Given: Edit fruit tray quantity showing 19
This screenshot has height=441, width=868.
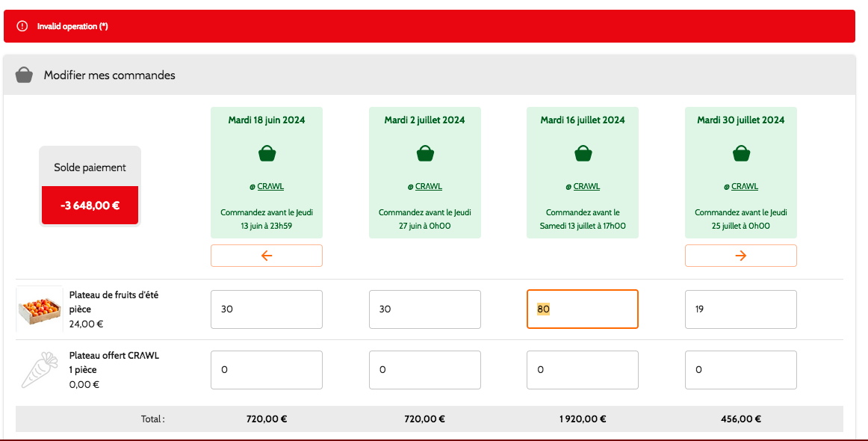Looking at the screenshot, I should click(x=741, y=309).
